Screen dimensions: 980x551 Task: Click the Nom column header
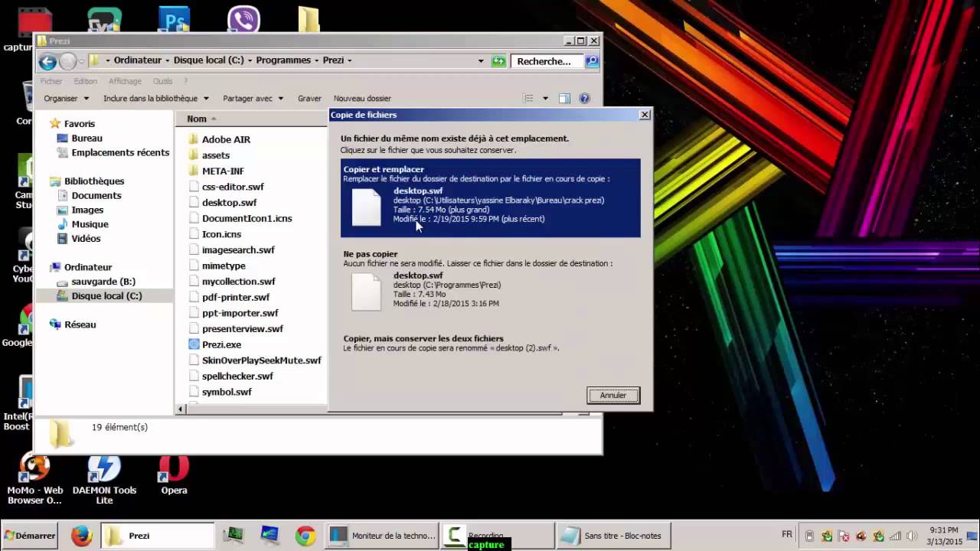point(197,119)
